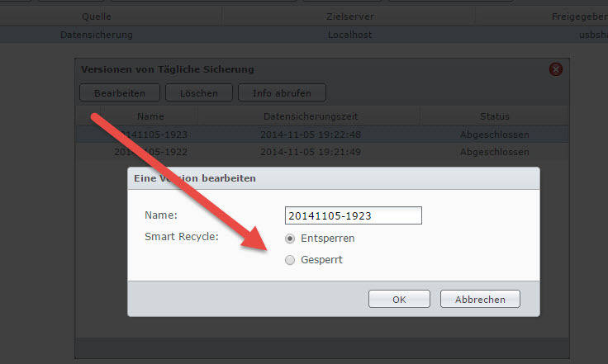Cancel using the Abbrechen button
608x364 pixels.
[480, 299]
